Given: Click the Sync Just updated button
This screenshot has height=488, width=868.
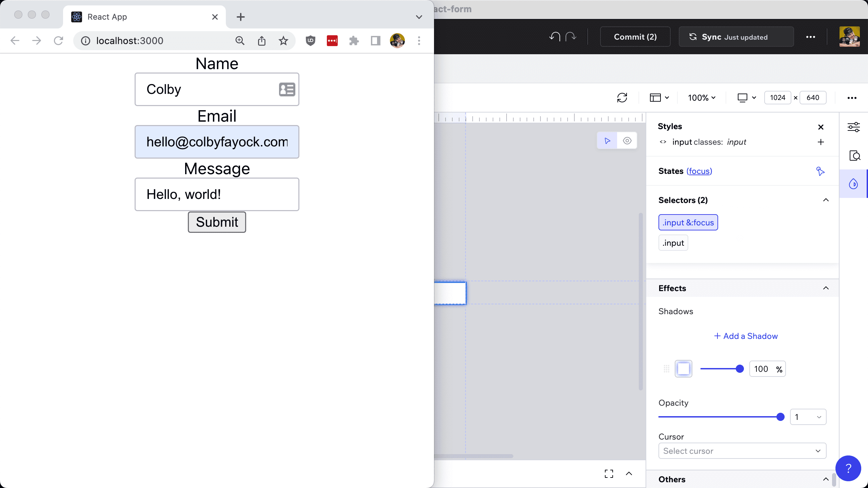Looking at the screenshot, I should [736, 37].
